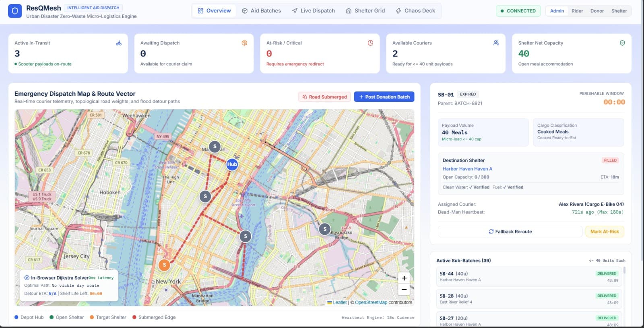Open the OpenStreetMap link

click(x=371, y=303)
